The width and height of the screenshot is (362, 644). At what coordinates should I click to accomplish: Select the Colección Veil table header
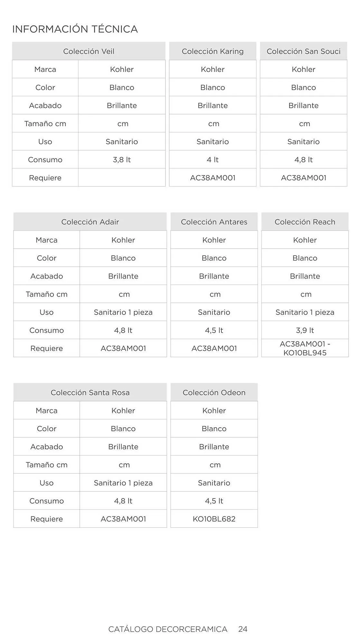[x=88, y=51]
